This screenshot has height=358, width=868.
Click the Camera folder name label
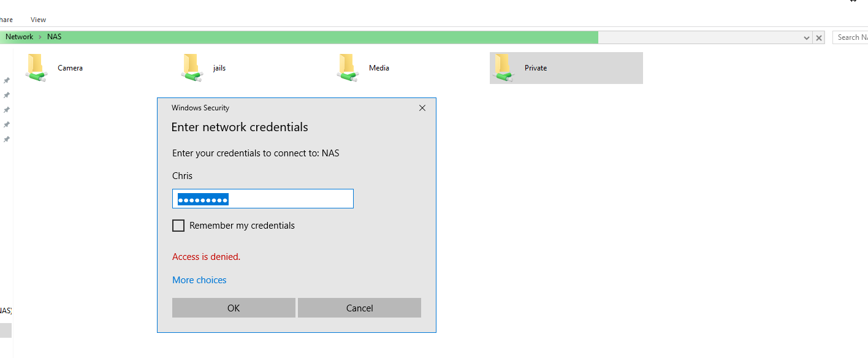coord(70,68)
